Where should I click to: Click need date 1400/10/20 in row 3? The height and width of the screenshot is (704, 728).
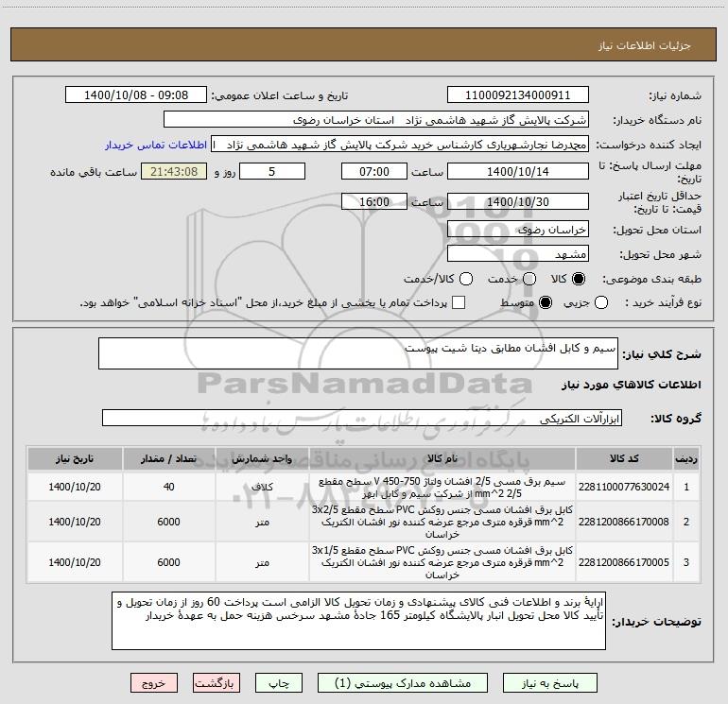(x=75, y=562)
